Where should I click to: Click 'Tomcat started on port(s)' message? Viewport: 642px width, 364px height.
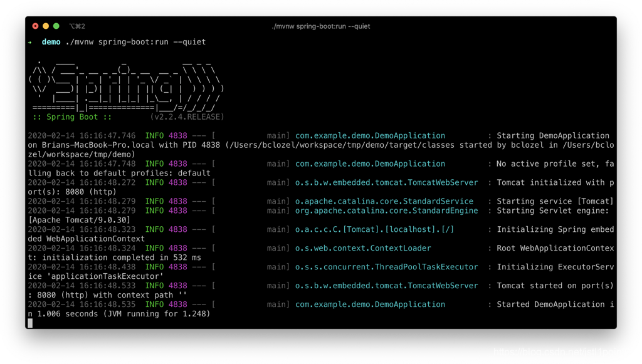point(555,286)
